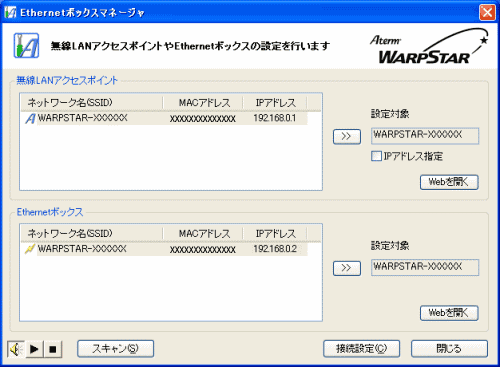Select the lightning icon of the Ethernet box row
The height and width of the screenshot is (367, 500).
30,249
